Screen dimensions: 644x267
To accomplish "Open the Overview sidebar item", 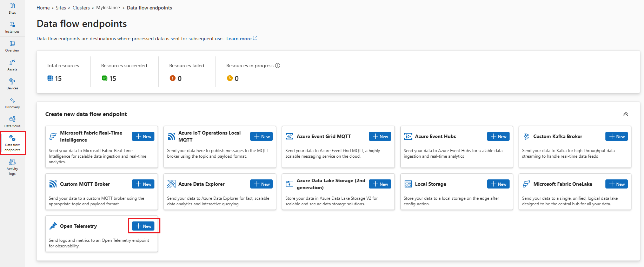I will pyautogui.click(x=12, y=46).
